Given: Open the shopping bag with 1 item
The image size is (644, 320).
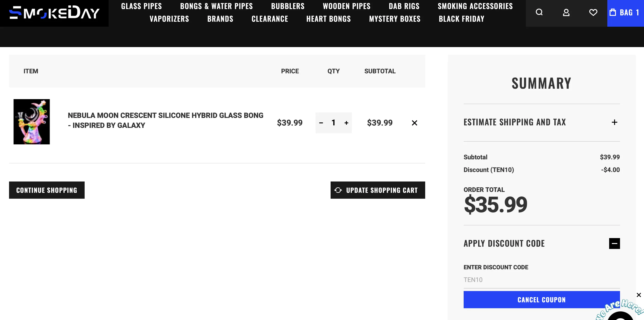Looking at the screenshot, I should pyautogui.click(x=625, y=12).
